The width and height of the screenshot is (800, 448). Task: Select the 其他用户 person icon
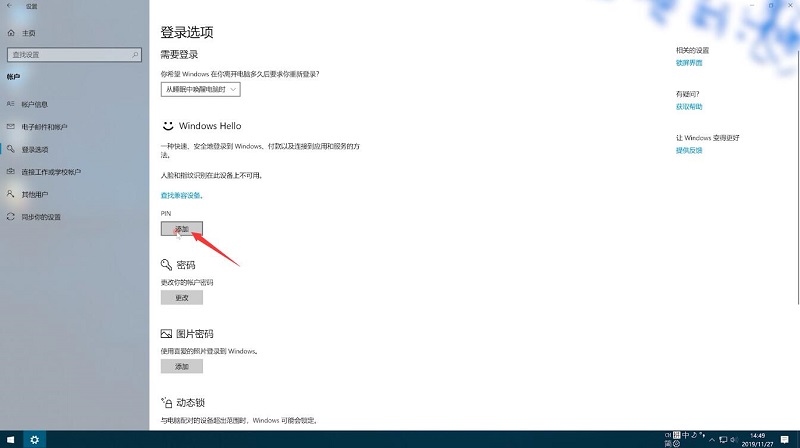tap(11, 194)
